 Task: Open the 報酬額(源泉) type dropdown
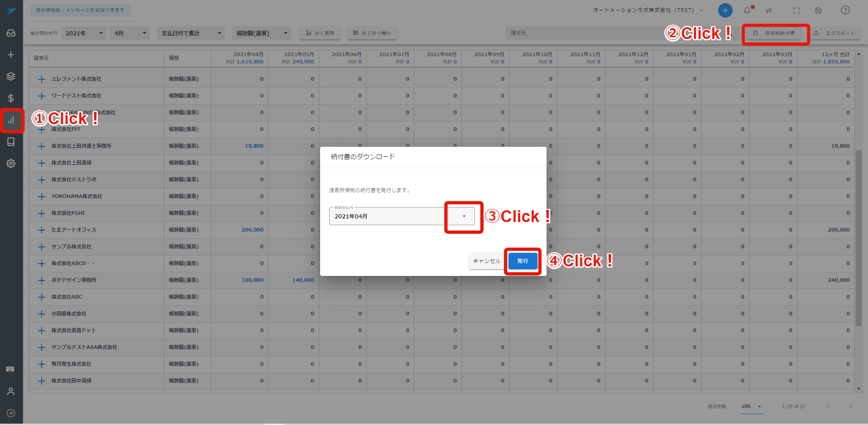[262, 33]
